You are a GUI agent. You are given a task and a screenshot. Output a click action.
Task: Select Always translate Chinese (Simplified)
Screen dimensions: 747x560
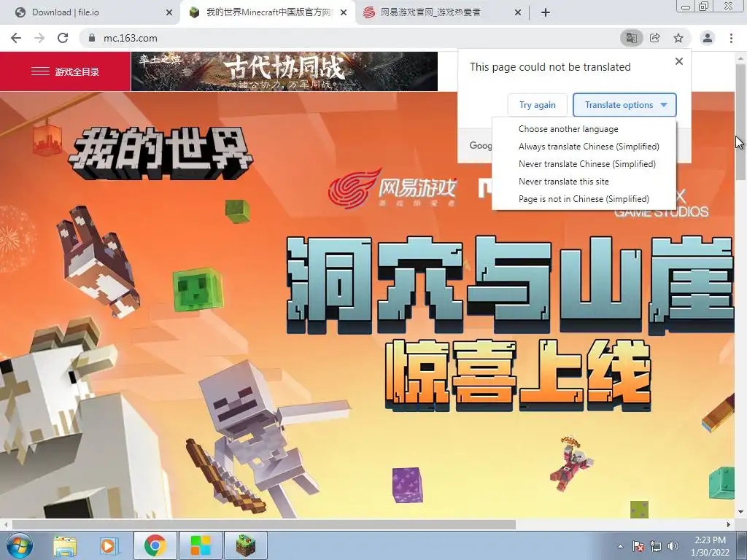tap(589, 146)
